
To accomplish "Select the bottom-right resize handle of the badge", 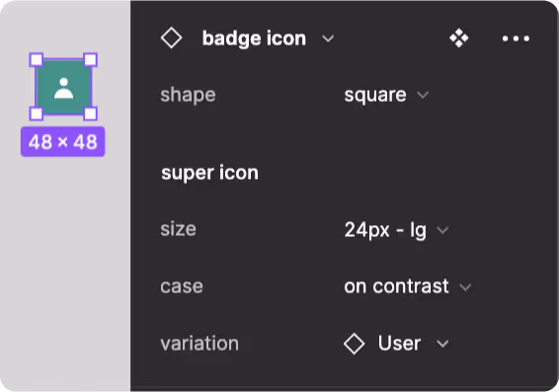I will pyautogui.click(x=90, y=114).
